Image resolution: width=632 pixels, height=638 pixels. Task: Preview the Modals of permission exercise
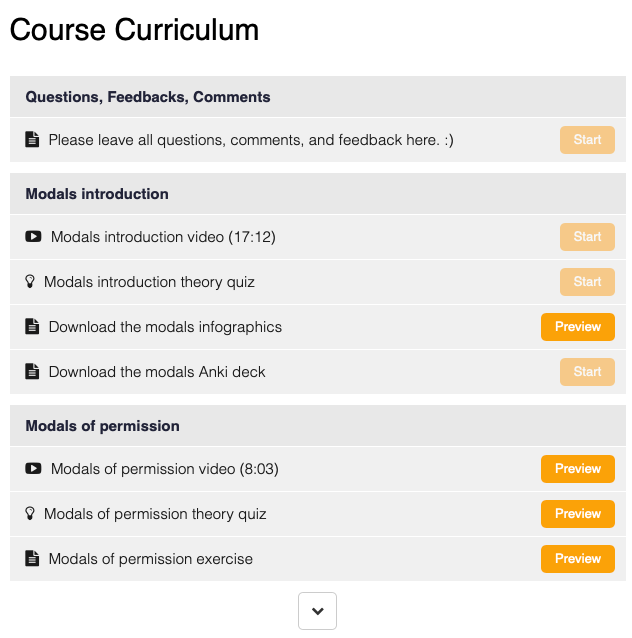[x=577, y=559]
